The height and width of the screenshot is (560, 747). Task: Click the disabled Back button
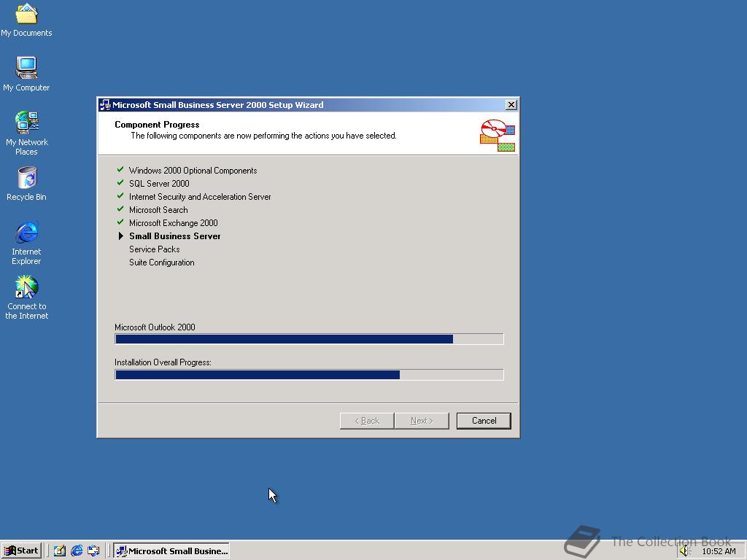click(x=367, y=421)
